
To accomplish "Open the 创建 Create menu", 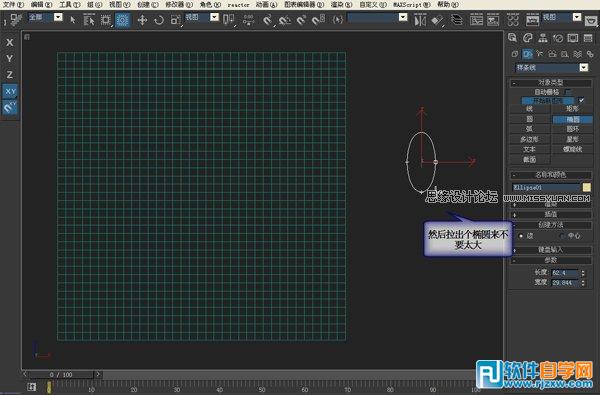I will (x=147, y=5).
